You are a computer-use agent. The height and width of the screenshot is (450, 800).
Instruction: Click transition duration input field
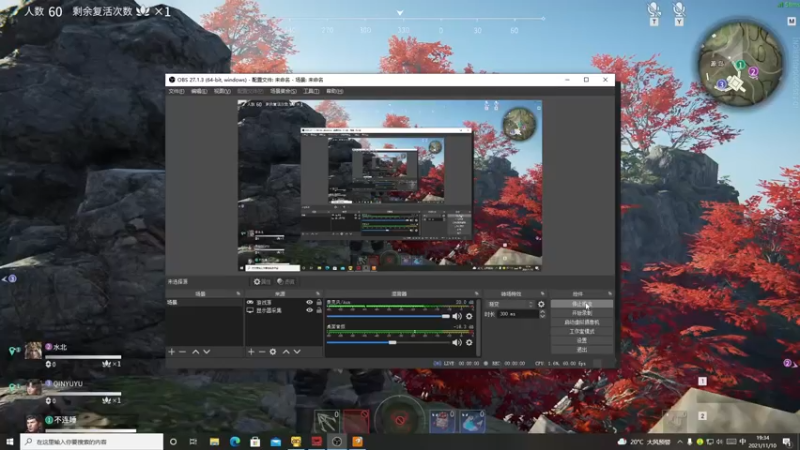click(518, 314)
